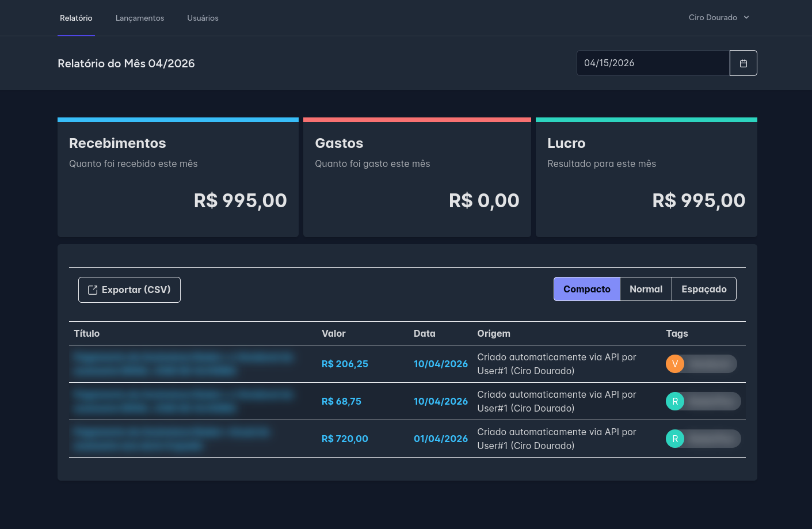
Task: Select the Compacto density option
Action: pos(586,289)
